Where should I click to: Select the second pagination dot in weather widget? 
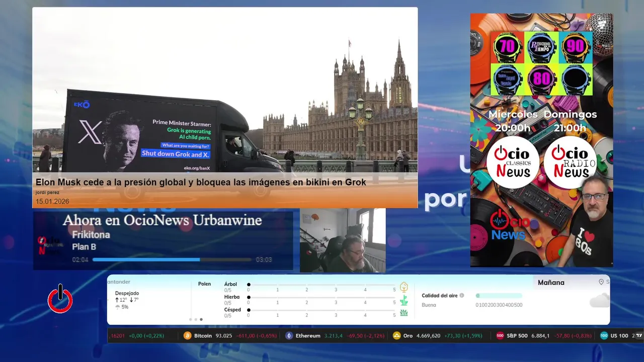click(x=196, y=319)
